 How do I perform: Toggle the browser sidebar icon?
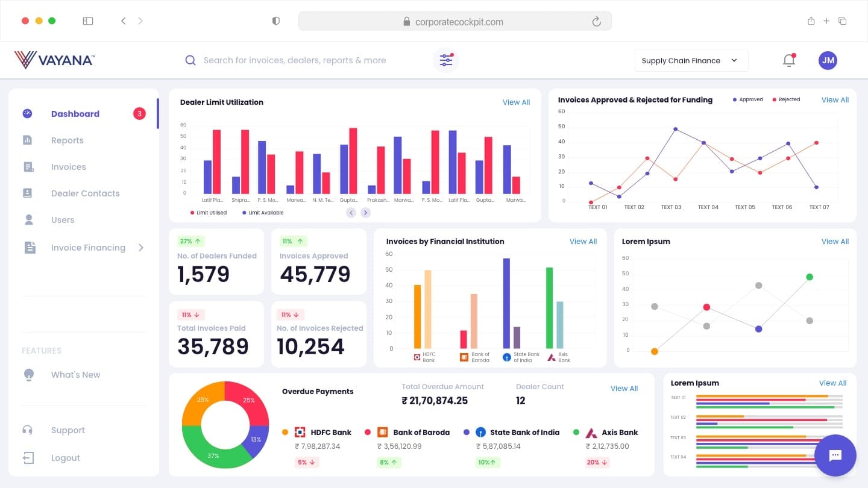[x=88, y=20]
